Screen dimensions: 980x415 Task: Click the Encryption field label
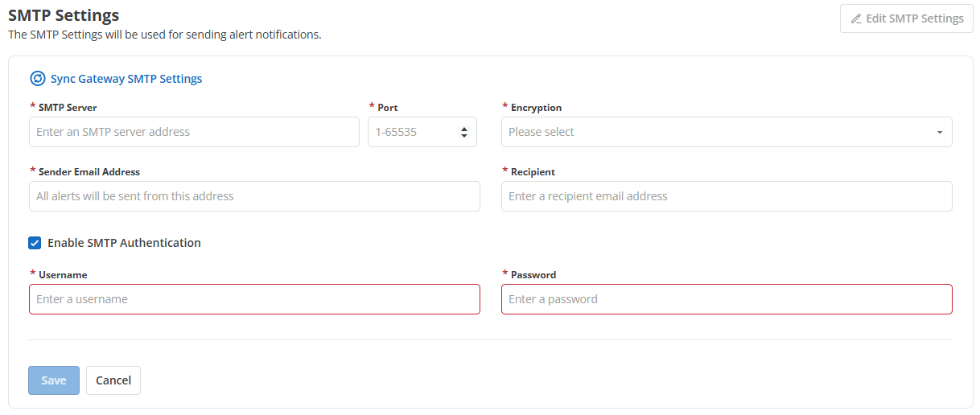[x=536, y=108]
